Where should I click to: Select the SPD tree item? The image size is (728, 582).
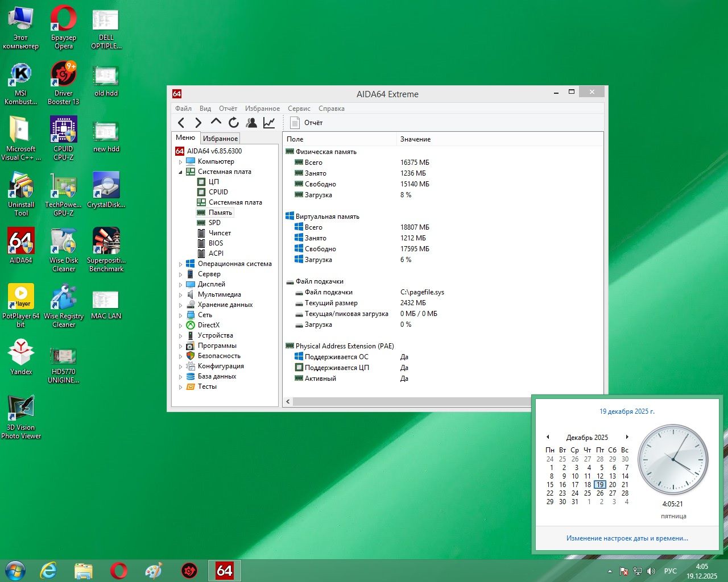pyautogui.click(x=214, y=223)
